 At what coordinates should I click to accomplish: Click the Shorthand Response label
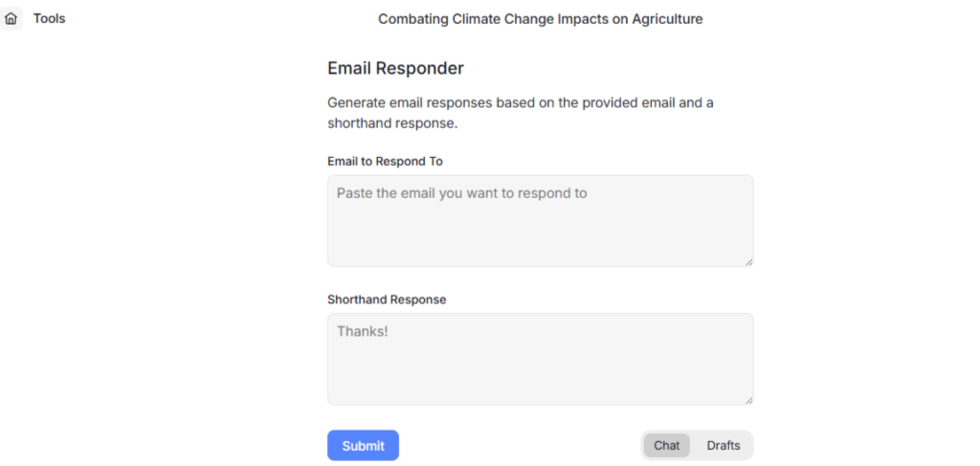[x=387, y=300]
